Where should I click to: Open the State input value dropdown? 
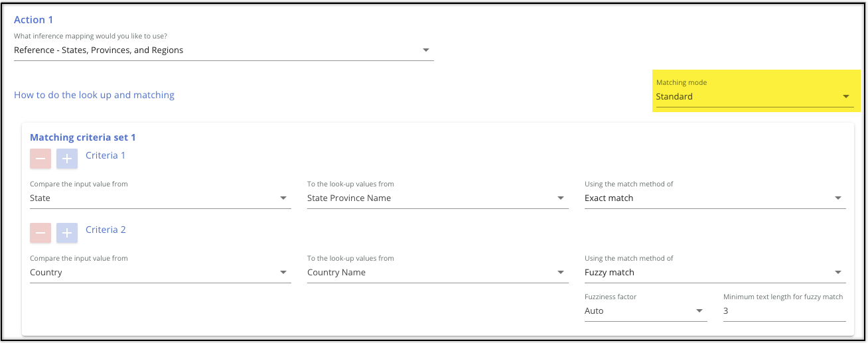point(161,198)
